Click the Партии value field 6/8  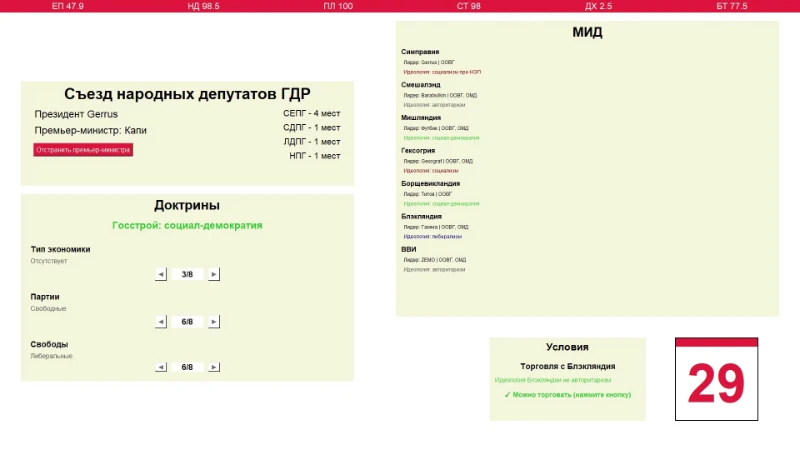click(x=187, y=321)
